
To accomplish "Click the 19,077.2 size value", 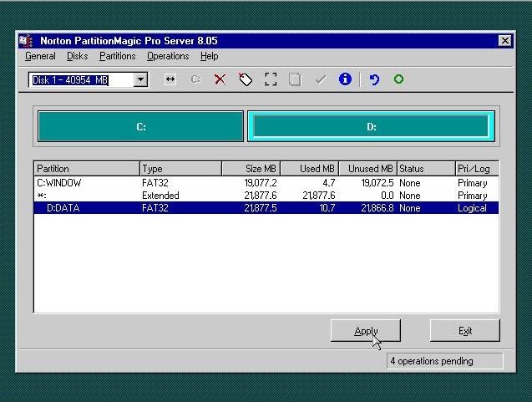I will 261,183.
